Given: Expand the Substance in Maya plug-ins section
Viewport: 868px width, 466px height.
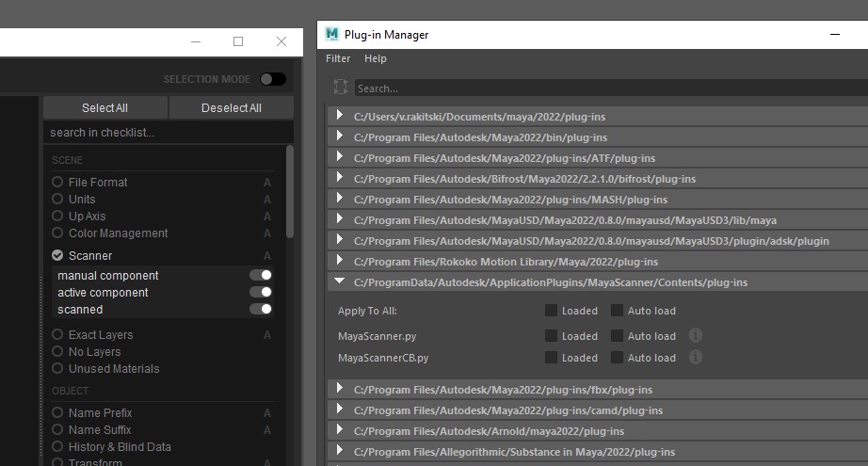Looking at the screenshot, I should click(x=339, y=451).
